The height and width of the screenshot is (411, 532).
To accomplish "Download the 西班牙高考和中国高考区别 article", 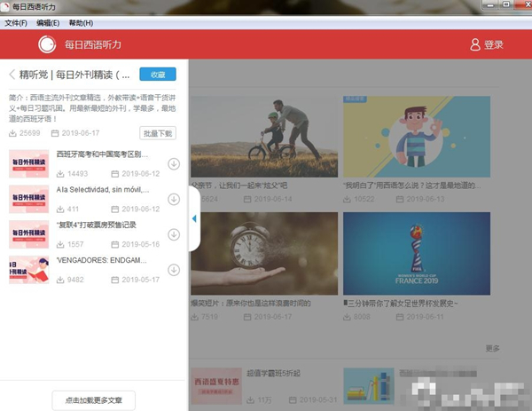I will (x=174, y=164).
